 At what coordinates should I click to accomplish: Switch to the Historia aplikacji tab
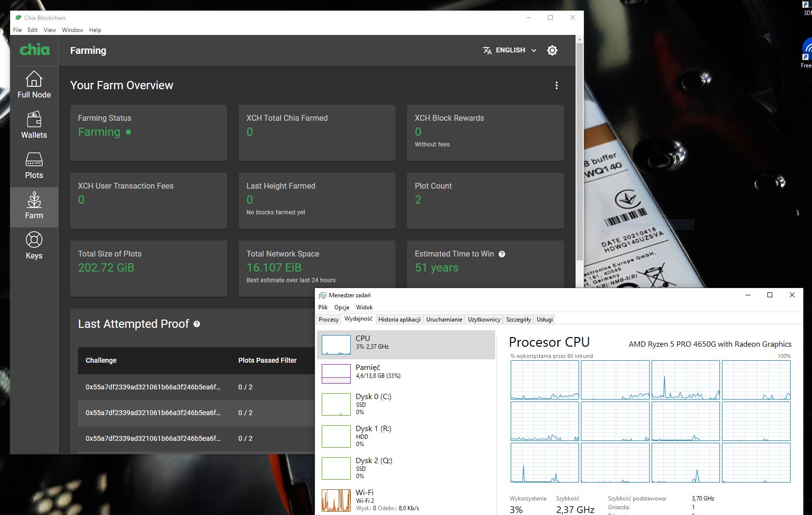(400, 320)
